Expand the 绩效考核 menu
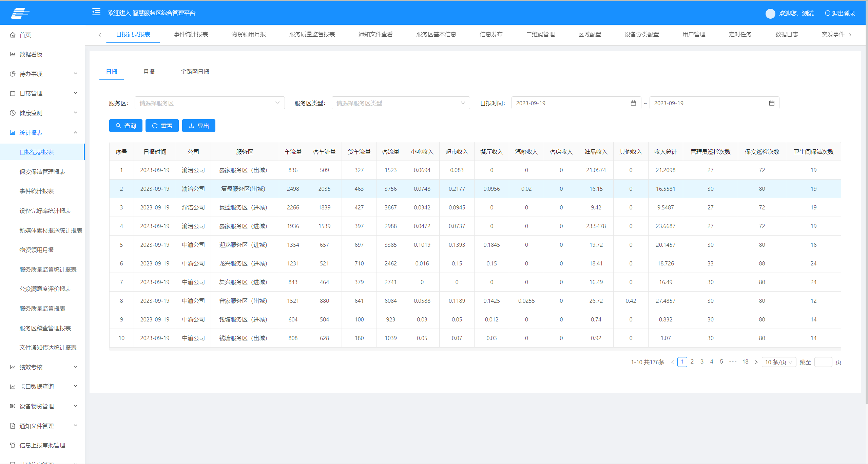The width and height of the screenshot is (868, 464). 42,367
